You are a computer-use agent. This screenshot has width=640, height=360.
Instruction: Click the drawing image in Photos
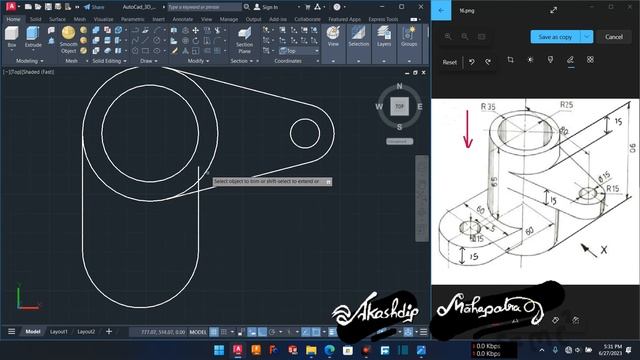pos(535,191)
